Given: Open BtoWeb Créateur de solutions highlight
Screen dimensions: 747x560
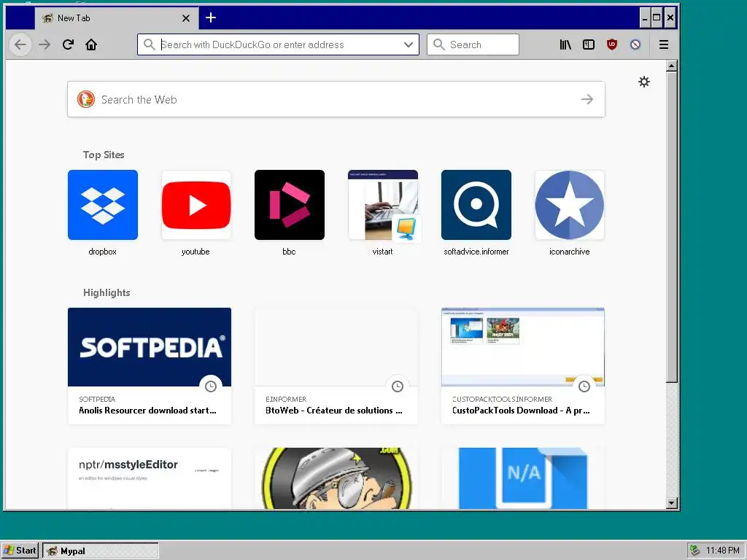Looking at the screenshot, I should point(336,366).
